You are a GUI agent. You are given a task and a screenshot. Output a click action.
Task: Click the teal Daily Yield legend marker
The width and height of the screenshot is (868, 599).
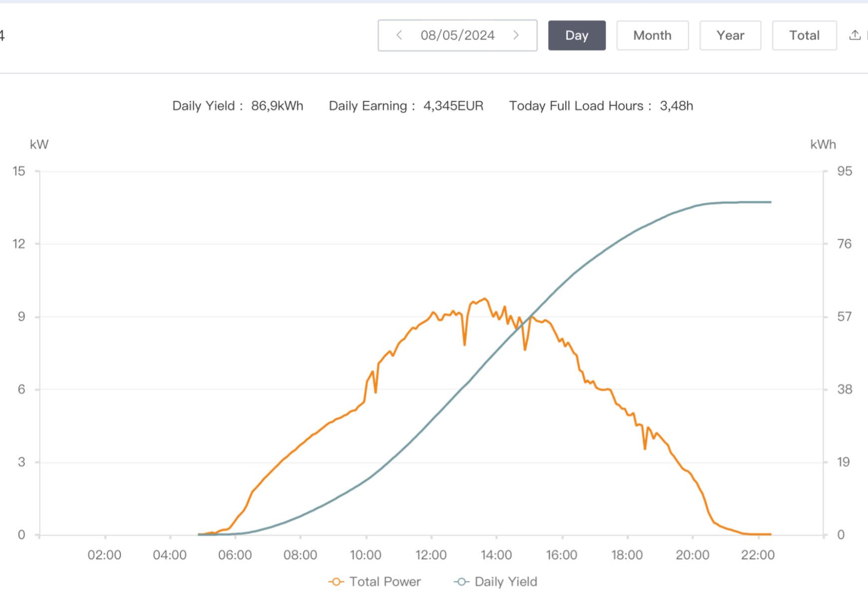(461, 582)
